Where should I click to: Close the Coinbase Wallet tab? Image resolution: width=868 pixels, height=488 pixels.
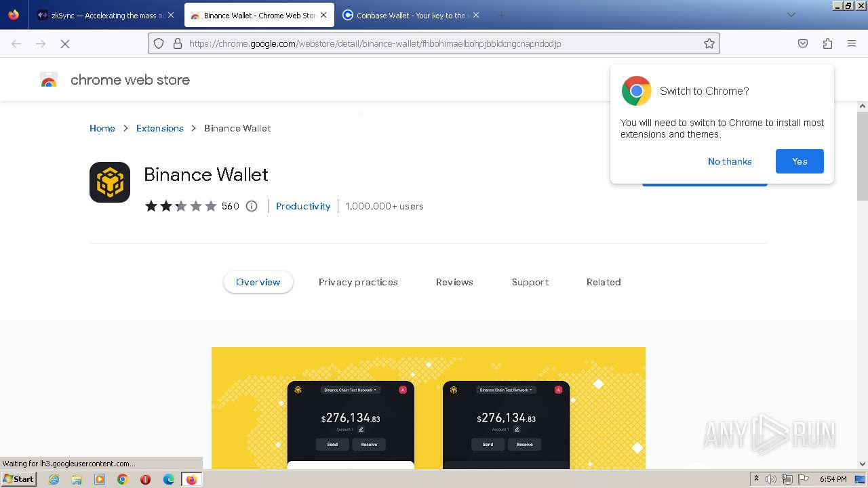476,15
